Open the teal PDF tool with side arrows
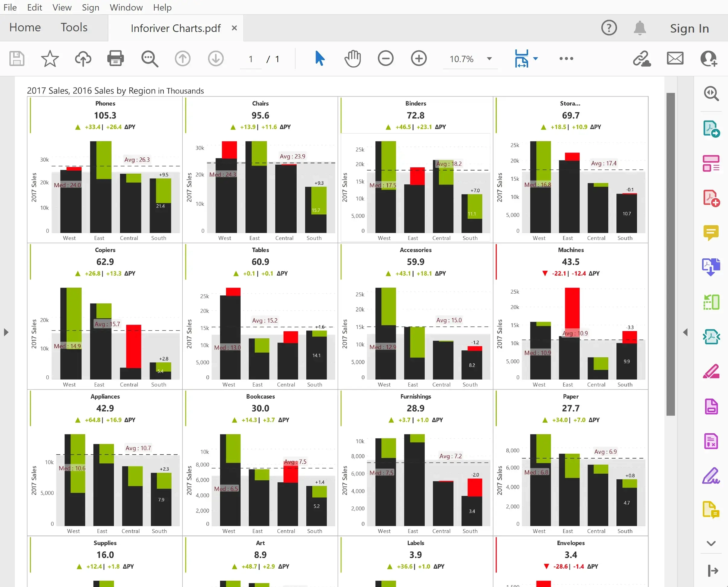 (711, 337)
